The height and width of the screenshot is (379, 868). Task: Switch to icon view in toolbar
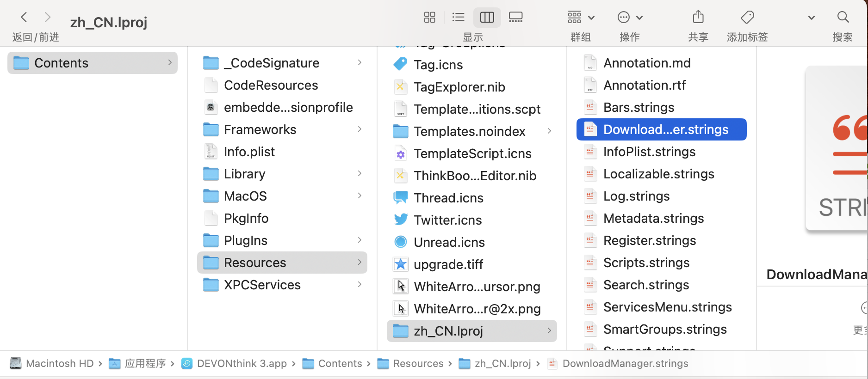point(429,18)
